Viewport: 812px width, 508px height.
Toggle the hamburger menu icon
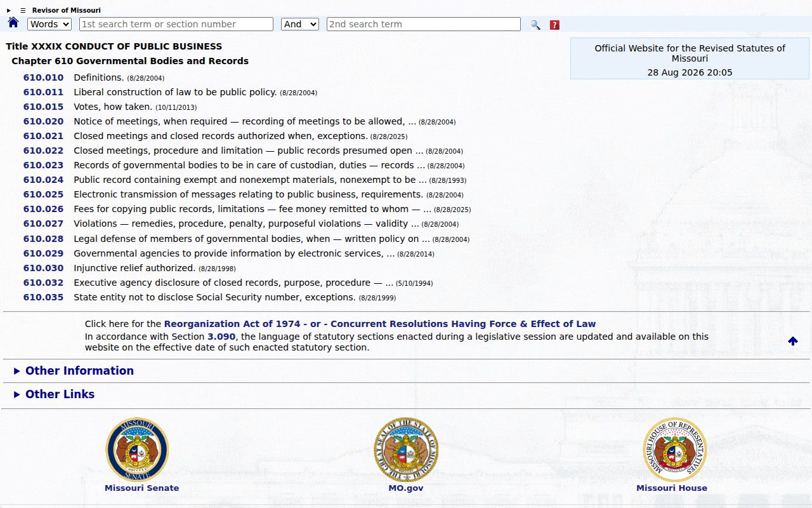(x=23, y=10)
